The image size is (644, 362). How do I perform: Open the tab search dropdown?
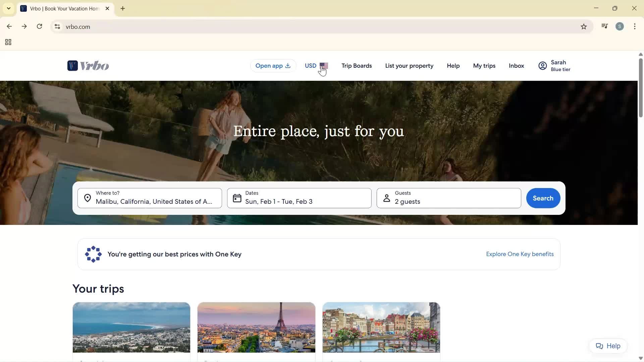[x=8, y=8]
